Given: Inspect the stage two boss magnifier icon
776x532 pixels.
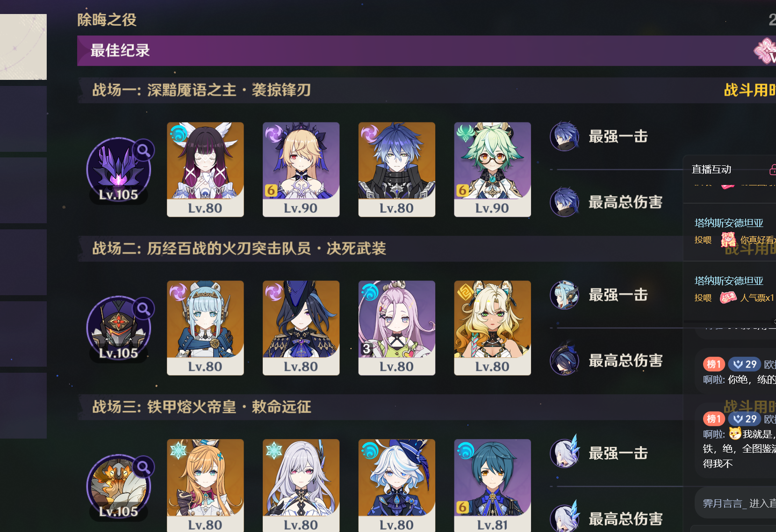Looking at the screenshot, I should tap(144, 309).
